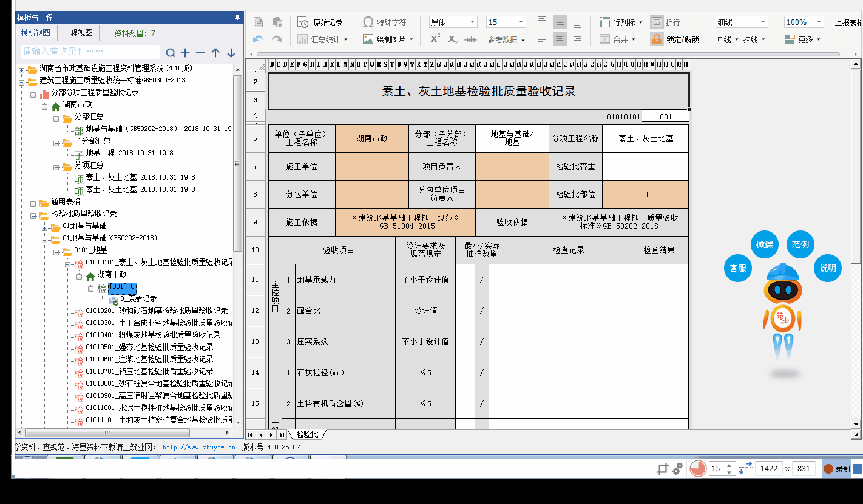The height and width of the screenshot is (504, 863).
Task: Toggle 折行 line wrap option
Action: 666,22
